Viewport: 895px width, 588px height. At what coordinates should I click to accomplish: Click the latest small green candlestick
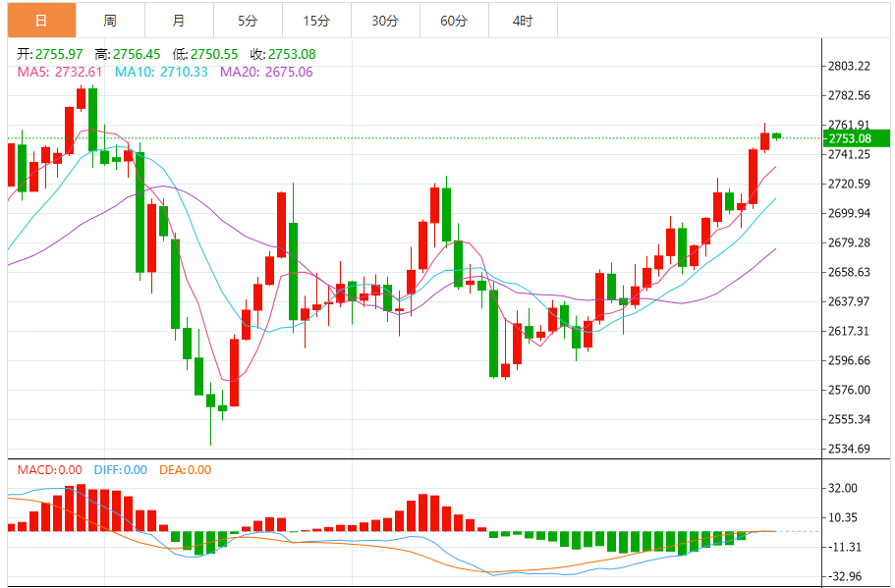click(776, 135)
